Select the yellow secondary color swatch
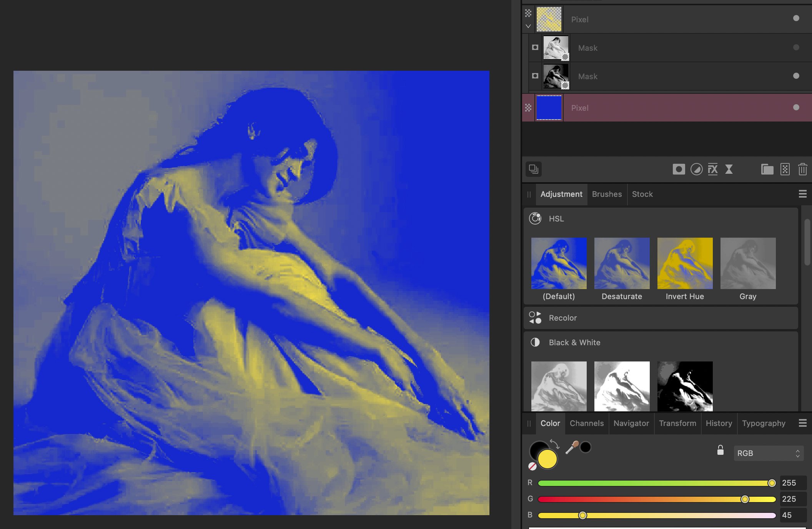The height and width of the screenshot is (529, 812). tap(547, 459)
